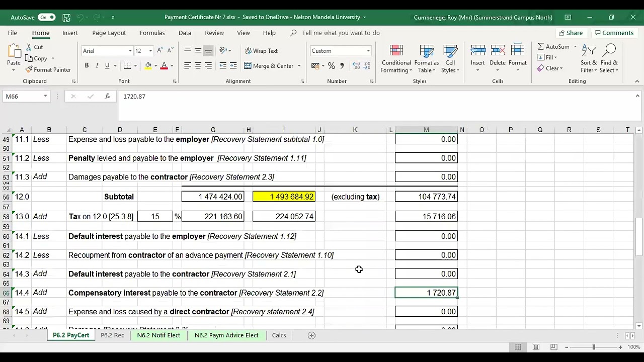This screenshot has height=362, width=644.
Task: Toggle Bold formatting
Action: (87, 66)
